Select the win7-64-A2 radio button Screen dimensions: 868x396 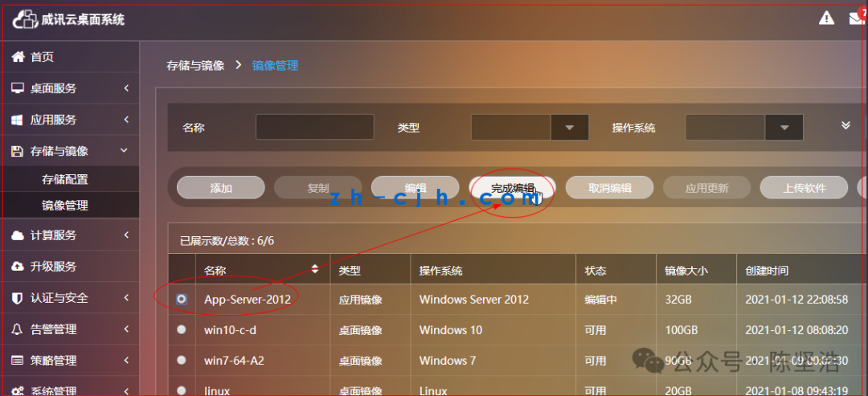pos(182,360)
